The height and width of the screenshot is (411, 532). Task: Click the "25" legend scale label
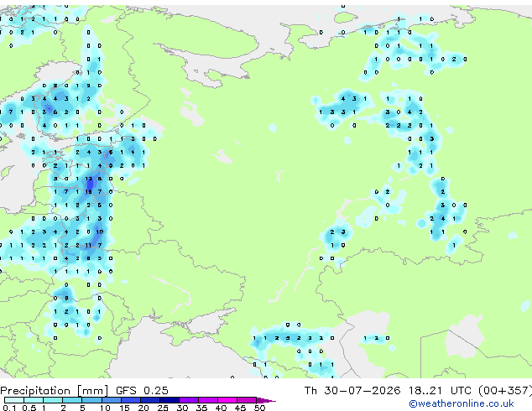163,408
